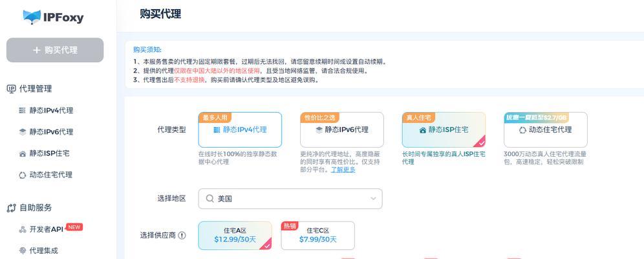Click the house icon in 静态ISP住宅 card
The height and width of the screenshot is (259, 644).
point(423,130)
